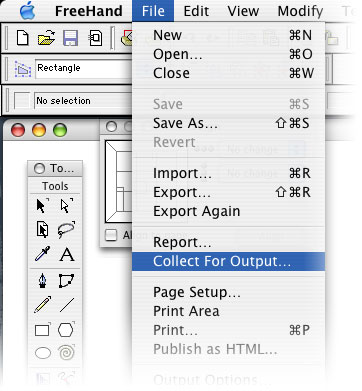Click the Rectangle object type field
The height and width of the screenshot is (391, 362).
coord(84,68)
